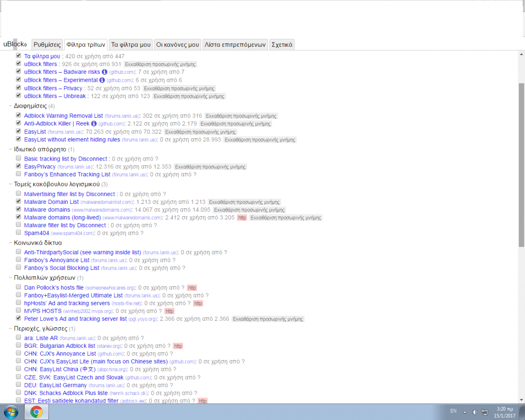Image resolution: width=525 pixels, height=420 pixels.
Task: Click http tag on Malware domains (long-lived)
Action: pos(242,217)
